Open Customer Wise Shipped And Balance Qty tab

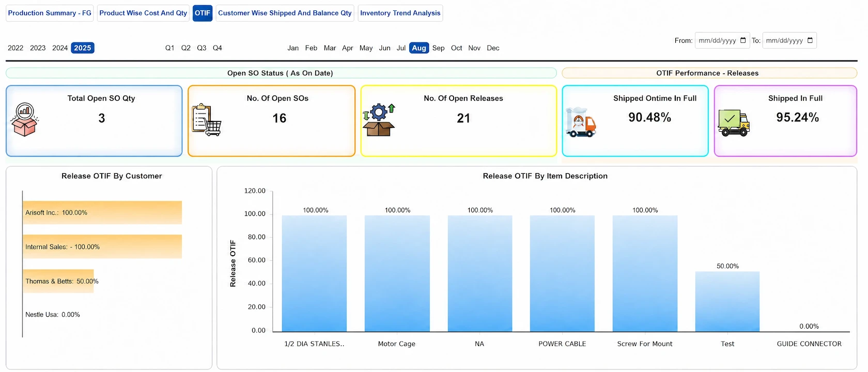pos(285,13)
